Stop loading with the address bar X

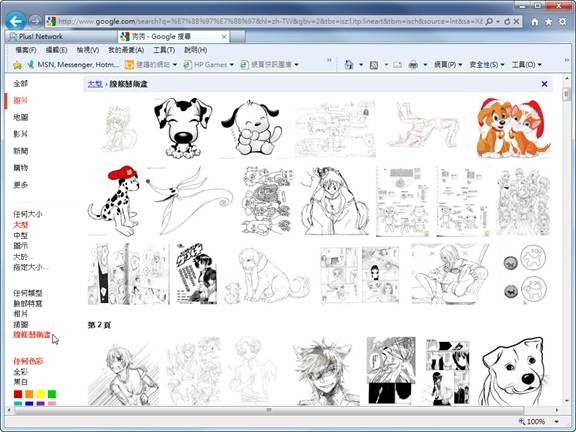point(516,22)
